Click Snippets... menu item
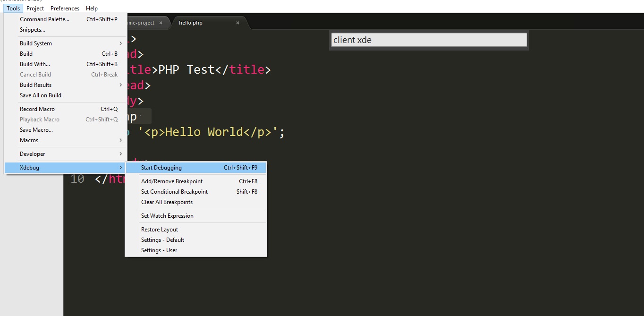 [33, 30]
